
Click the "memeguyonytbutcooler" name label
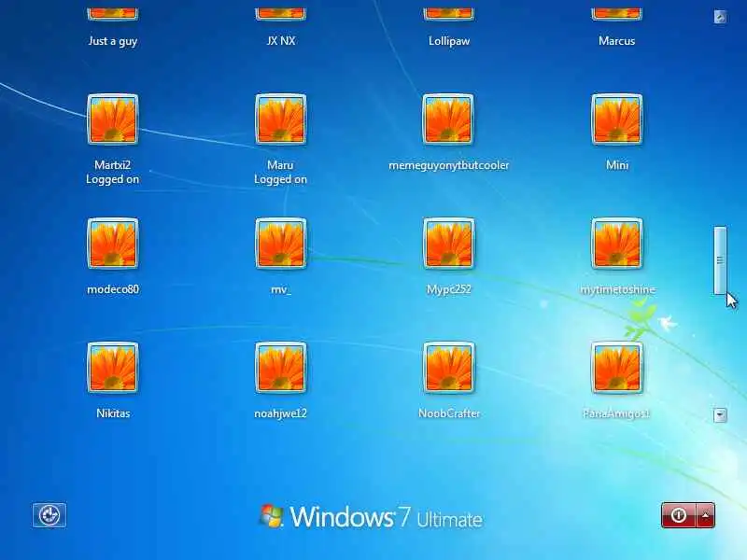[x=449, y=166]
